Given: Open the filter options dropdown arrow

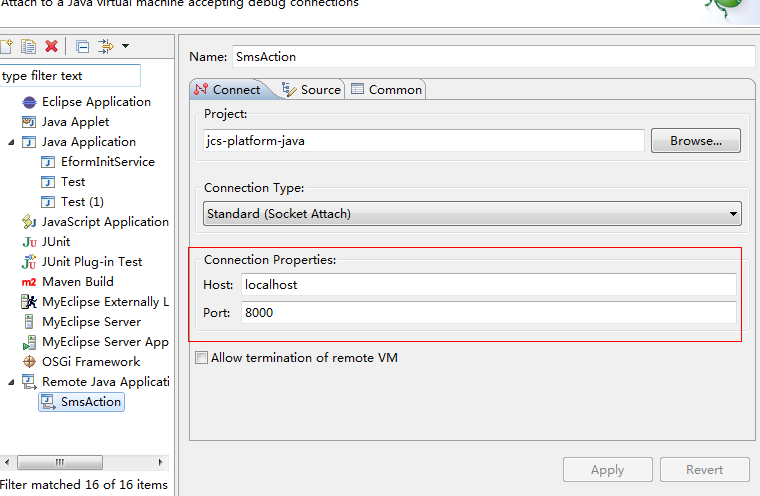Looking at the screenshot, I should 126,46.
